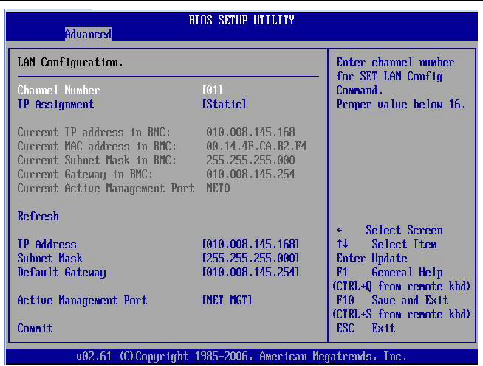The height and width of the screenshot is (366, 483).
Task: Click the F1 General Help line
Action: (x=390, y=272)
